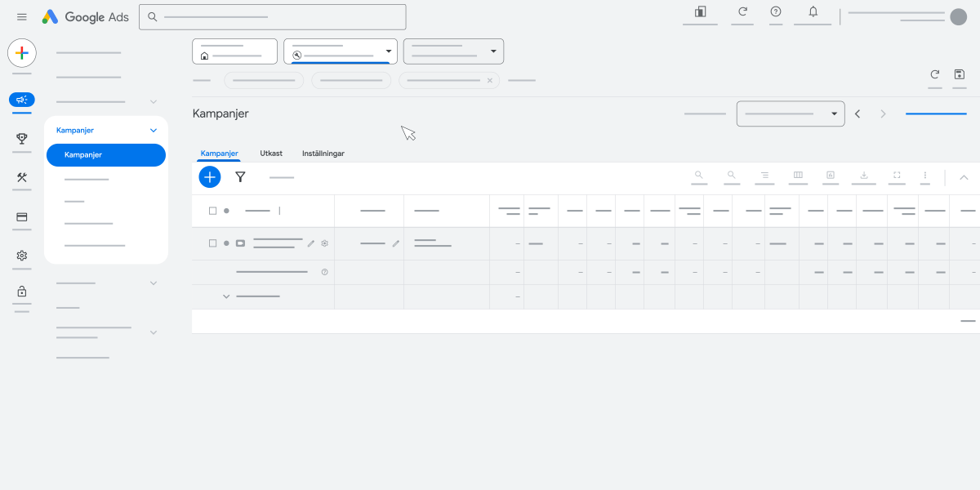Collapse the Kampanjer section in side navigation

click(x=154, y=130)
